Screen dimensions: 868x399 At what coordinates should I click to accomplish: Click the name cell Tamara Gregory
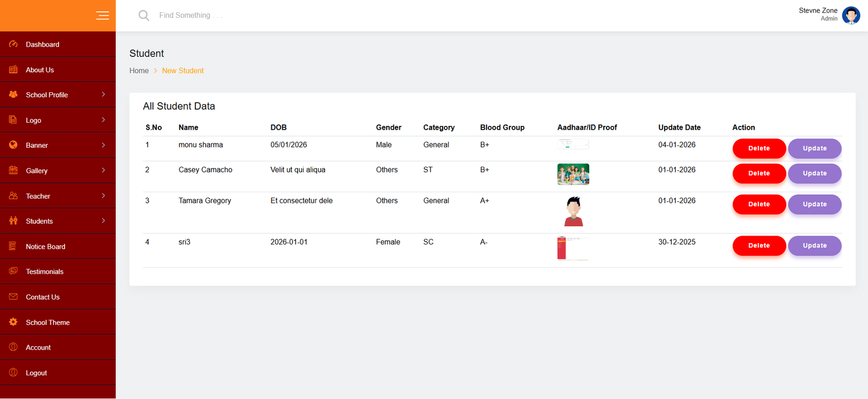coord(205,201)
